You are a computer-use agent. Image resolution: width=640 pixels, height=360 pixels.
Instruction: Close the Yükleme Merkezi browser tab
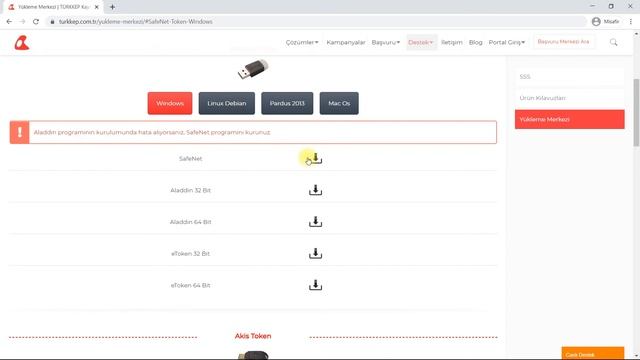point(97,7)
